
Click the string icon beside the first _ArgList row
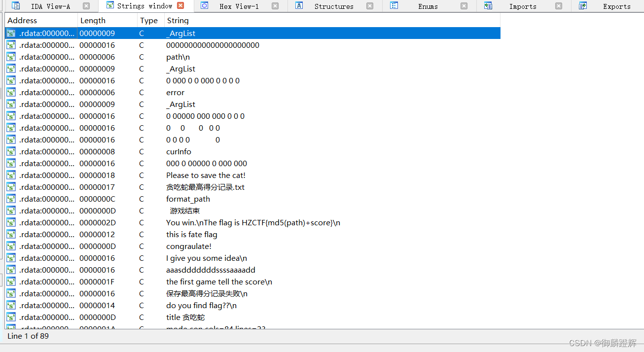[x=10, y=33]
